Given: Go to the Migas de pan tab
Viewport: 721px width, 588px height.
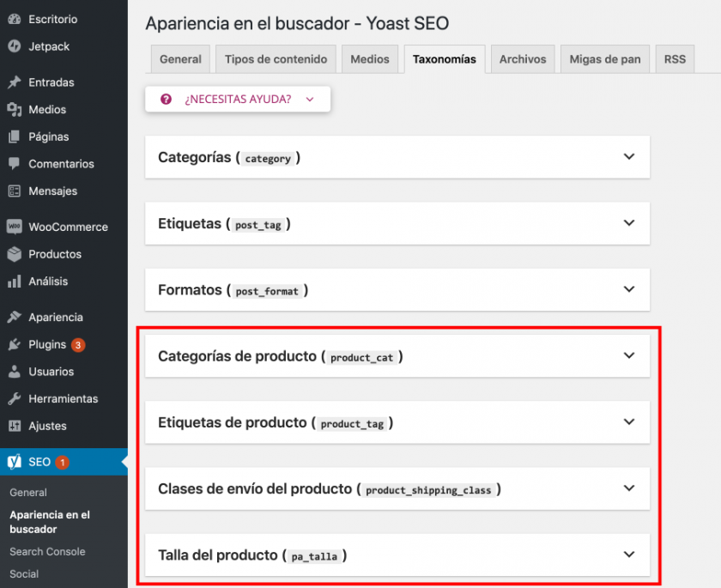Looking at the screenshot, I should (x=605, y=59).
